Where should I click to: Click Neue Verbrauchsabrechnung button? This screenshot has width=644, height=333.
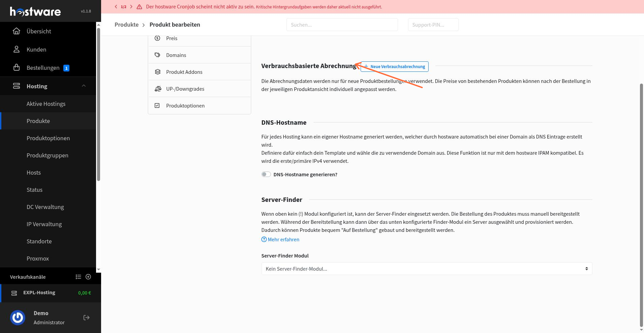pyautogui.click(x=395, y=66)
